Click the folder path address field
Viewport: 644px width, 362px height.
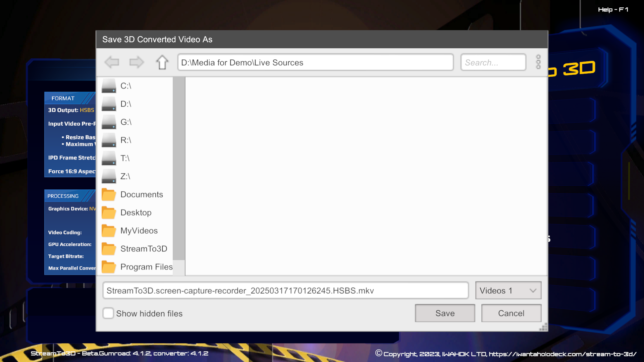[315, 63]
